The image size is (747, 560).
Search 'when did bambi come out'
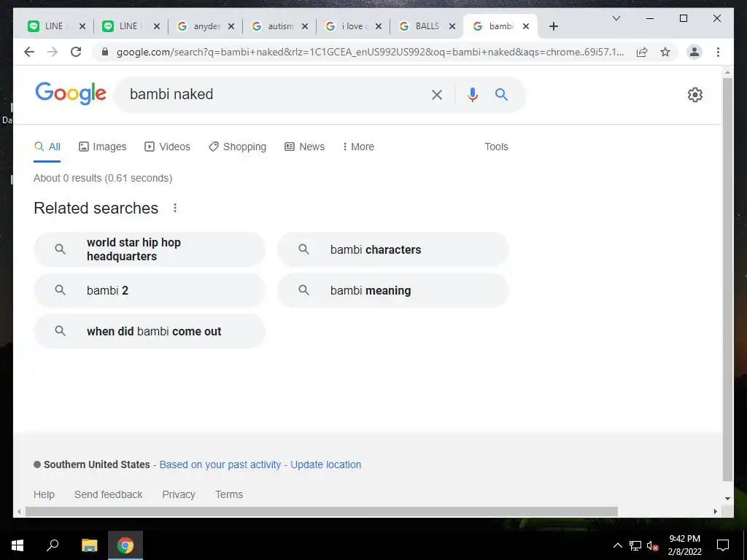(150, 332)
